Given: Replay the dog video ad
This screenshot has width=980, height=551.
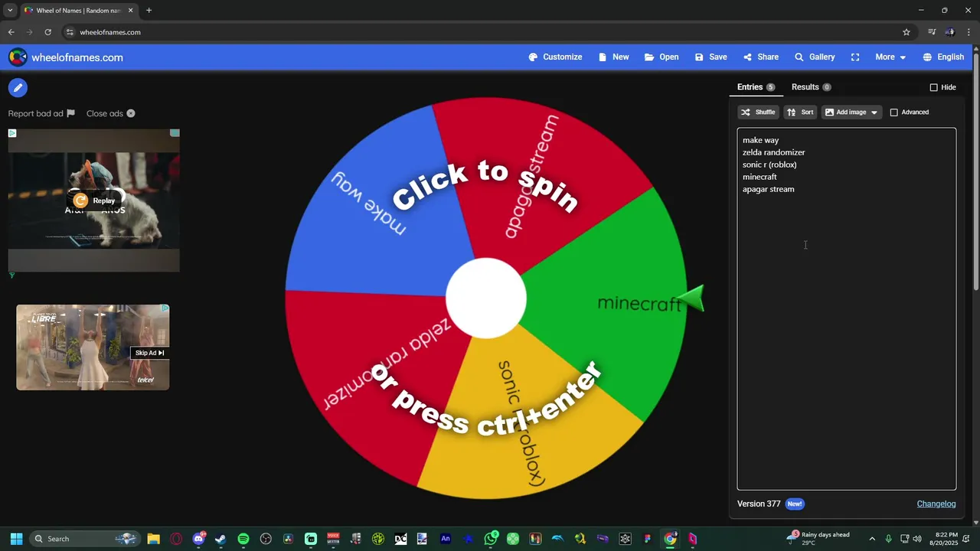Looking at the screenshot, I should pos(94,201).
